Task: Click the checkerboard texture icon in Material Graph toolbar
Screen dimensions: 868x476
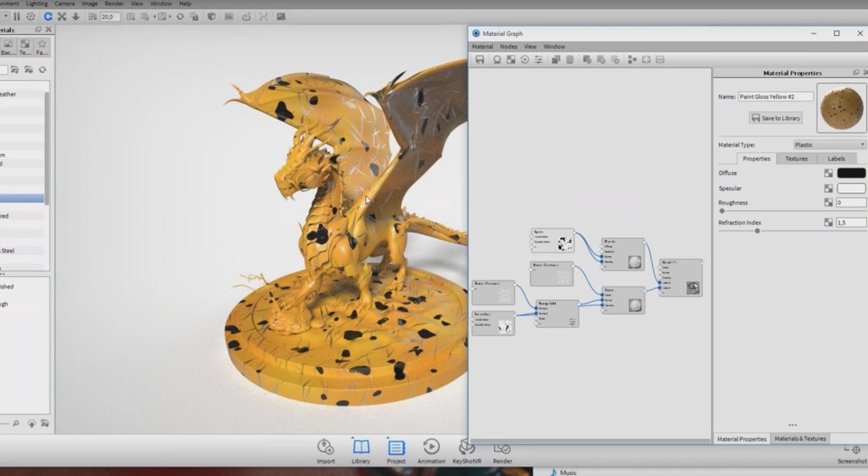Action: pos(511,60)
